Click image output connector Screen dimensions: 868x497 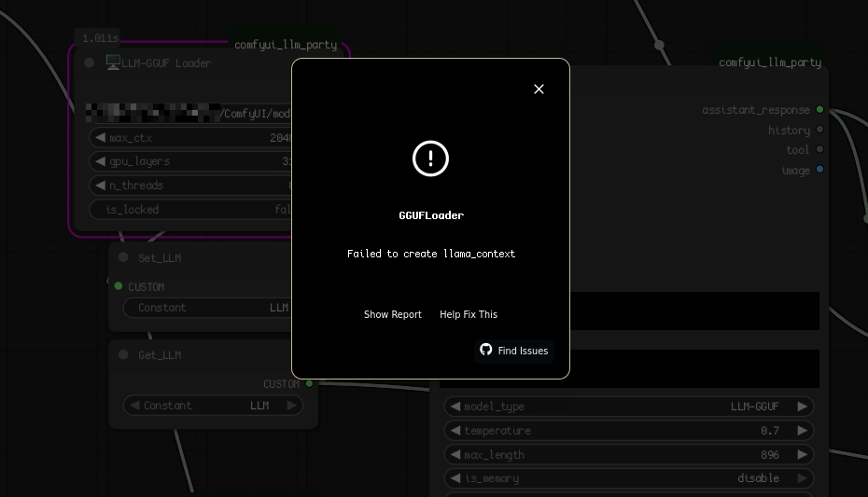point(819,169)
